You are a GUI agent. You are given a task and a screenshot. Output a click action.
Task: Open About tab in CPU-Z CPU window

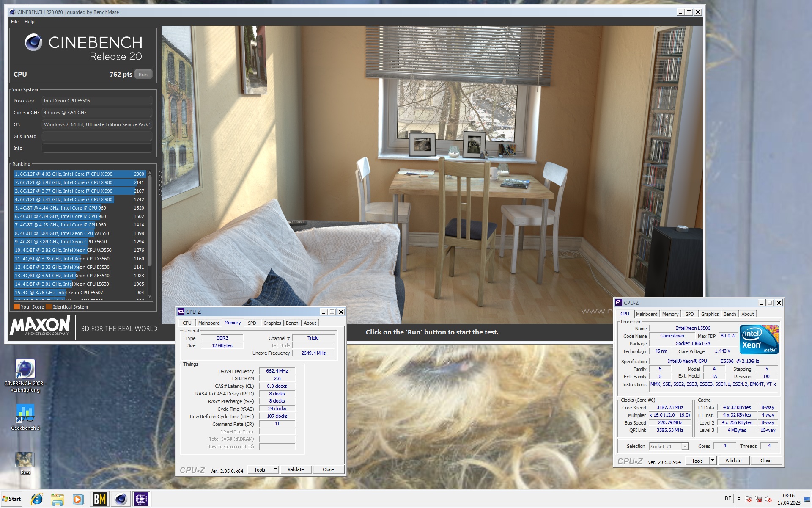click(x=747, y=314)
